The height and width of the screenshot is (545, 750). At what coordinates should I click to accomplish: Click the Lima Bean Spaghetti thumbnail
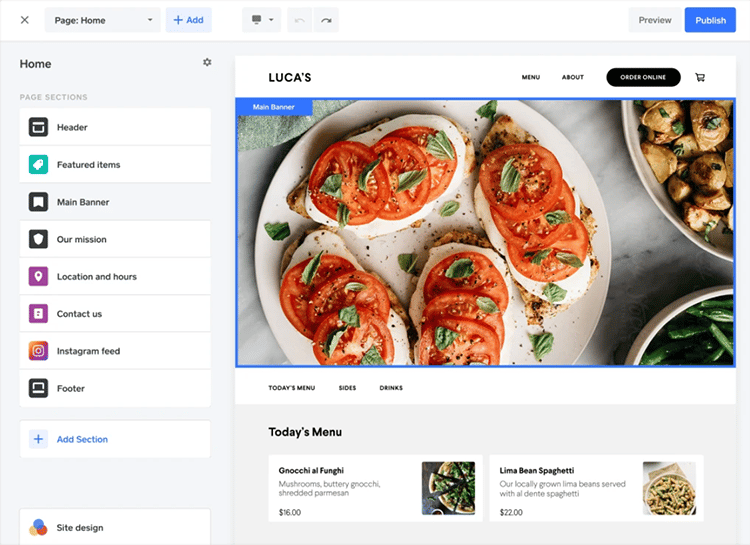669,488
